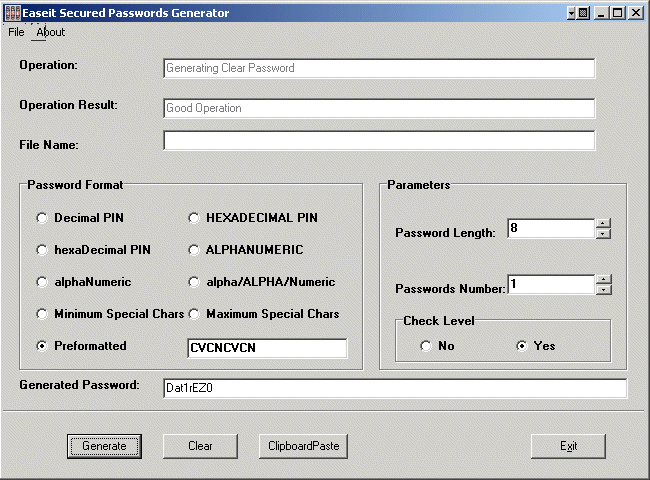Click the Operation Result label

click(68, 105)
